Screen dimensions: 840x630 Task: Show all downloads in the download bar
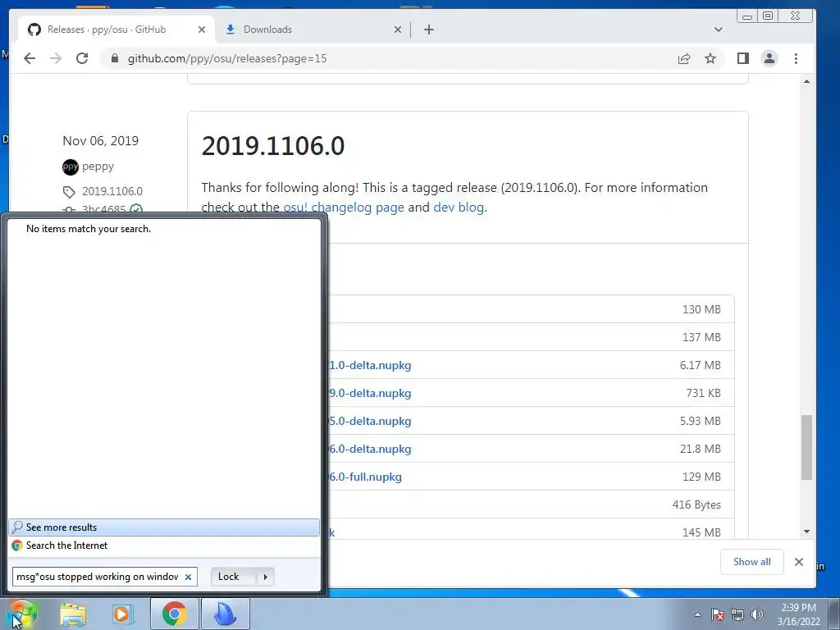[752, 561]
